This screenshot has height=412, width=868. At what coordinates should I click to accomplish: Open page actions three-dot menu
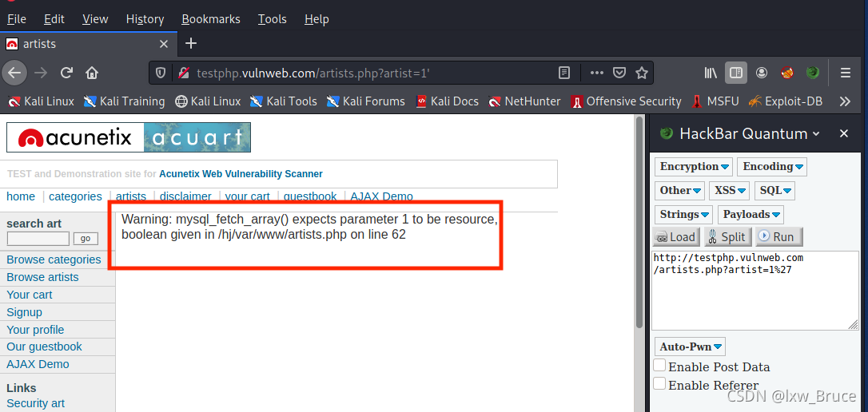pos(596,73)
